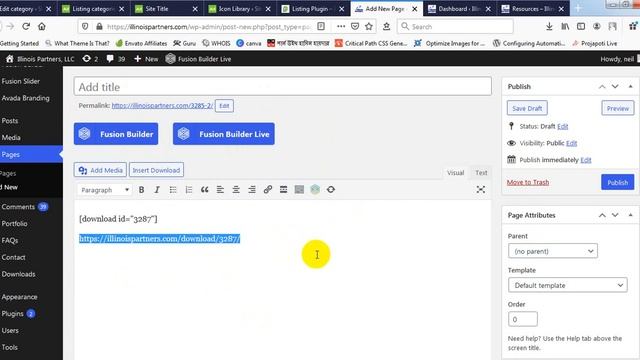
Task: Open Media in the admin sidebar
Action: [x=11, y=138]
